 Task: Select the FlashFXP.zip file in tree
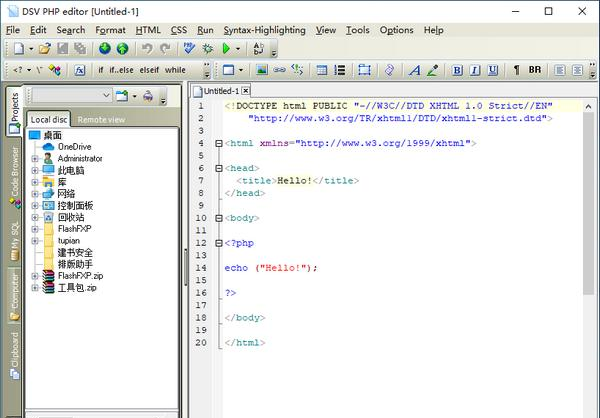pos(79,275)
